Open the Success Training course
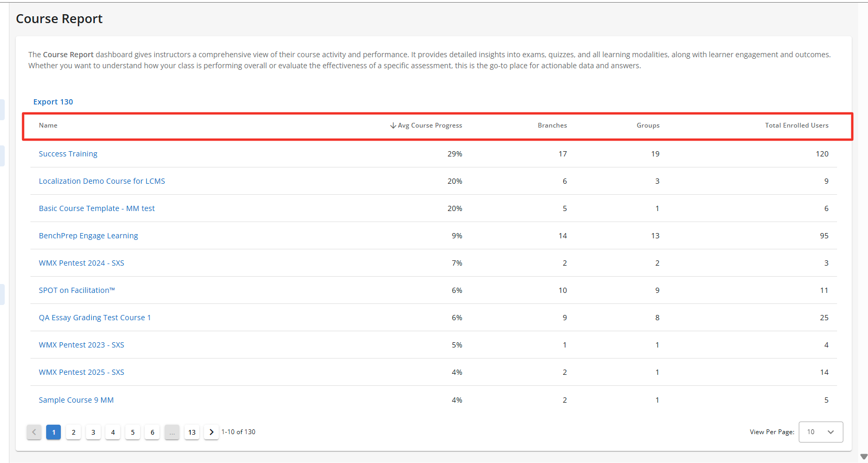Image resolution: width=868 pixels, height=463 pixels. tap(68, 154)
